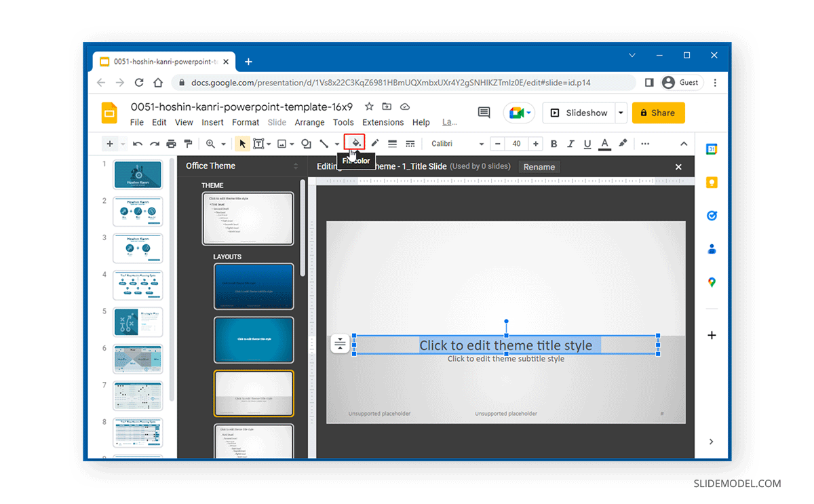Redo the last action
Image resolution: width=814 pixels, height=504 pixels.
tap(154, 144)
